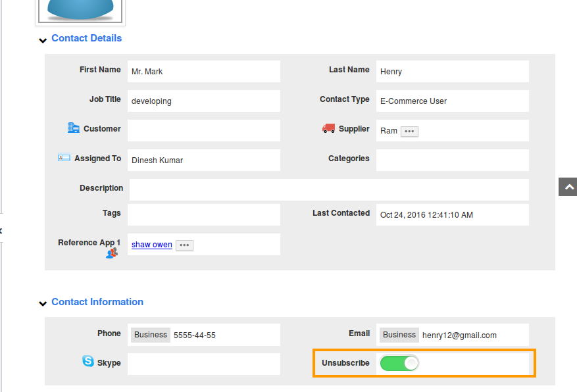The height and width of the screenshot is (392, 577).
Task: Collapse the Contact Details section
Action: tap(43, 40)
